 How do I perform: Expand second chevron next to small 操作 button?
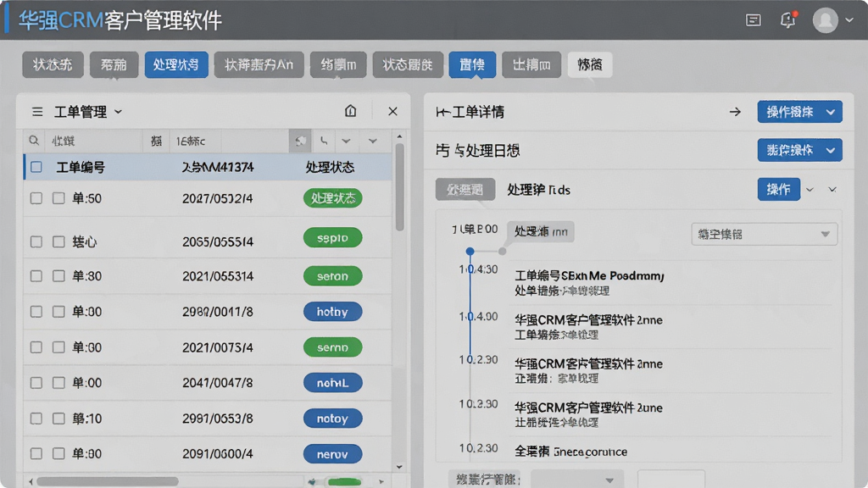click(832, 190)
